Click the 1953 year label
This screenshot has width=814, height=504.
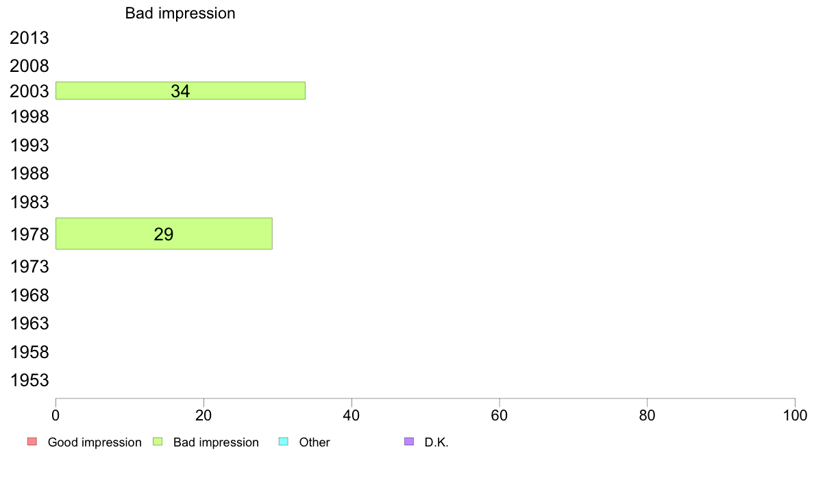point(29,381)
